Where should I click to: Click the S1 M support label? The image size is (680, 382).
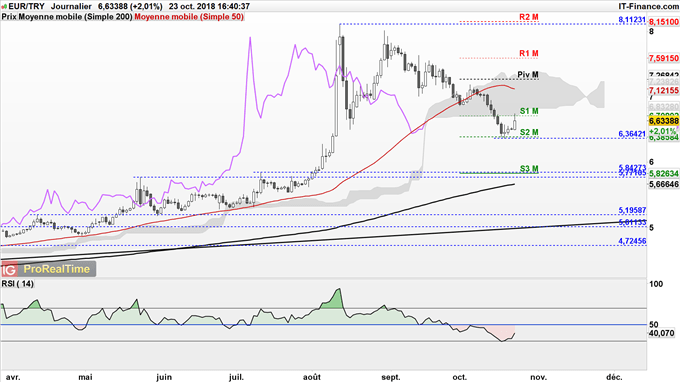point(529,111)
